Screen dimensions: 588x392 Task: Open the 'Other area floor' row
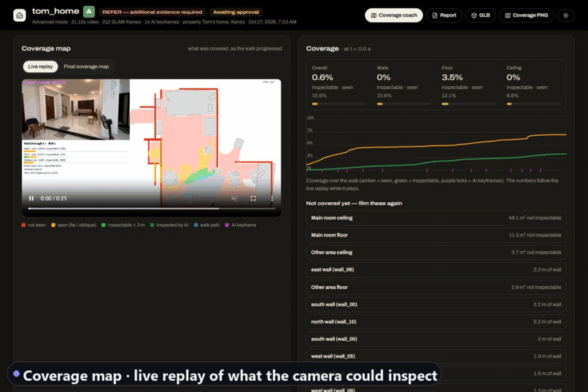(436, 288)
